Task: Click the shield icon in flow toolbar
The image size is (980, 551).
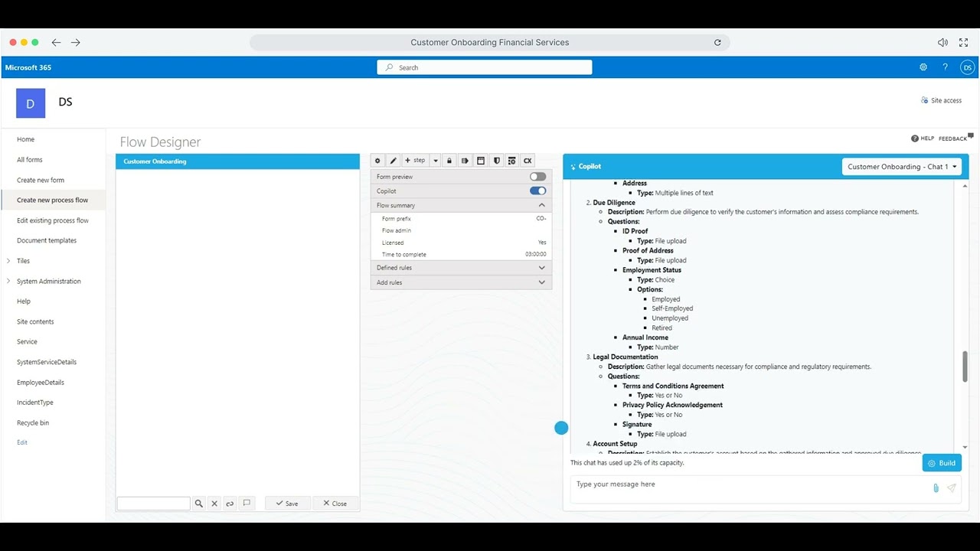Action: point(496,161)
